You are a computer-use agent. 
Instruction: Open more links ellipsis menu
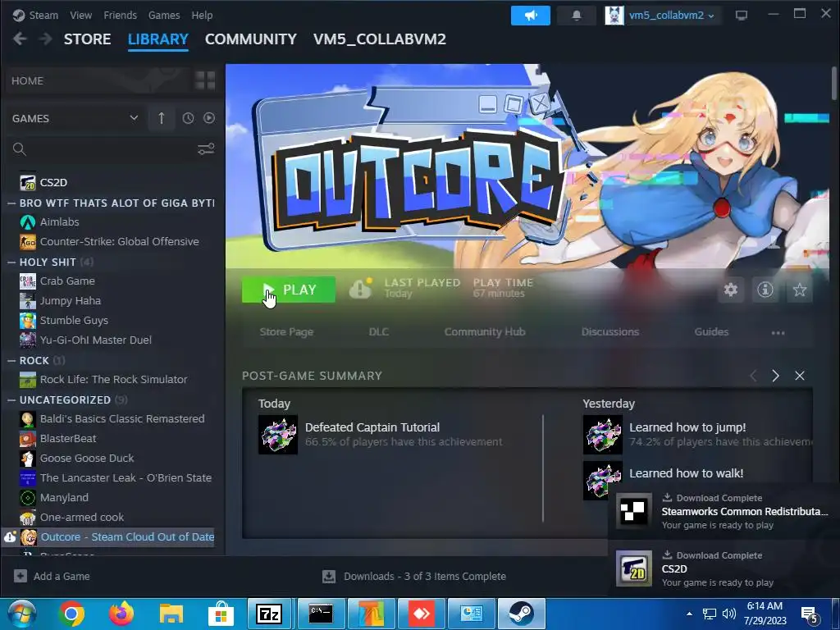pyautogui.click(x=778, y=333)
